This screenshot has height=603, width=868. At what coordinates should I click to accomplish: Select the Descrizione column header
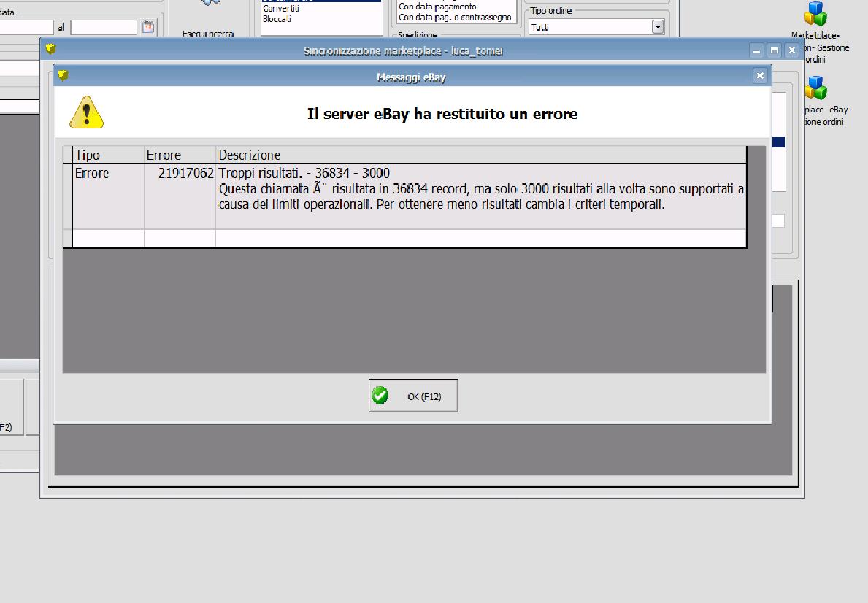[x=481, y=155]
